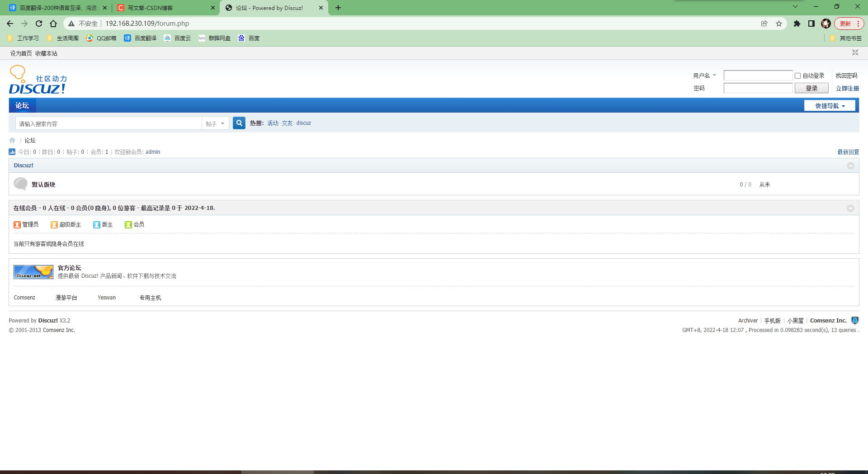Click the 立即注册 register link
Viewport: 868px width, 474px height.
coord(847,89)
